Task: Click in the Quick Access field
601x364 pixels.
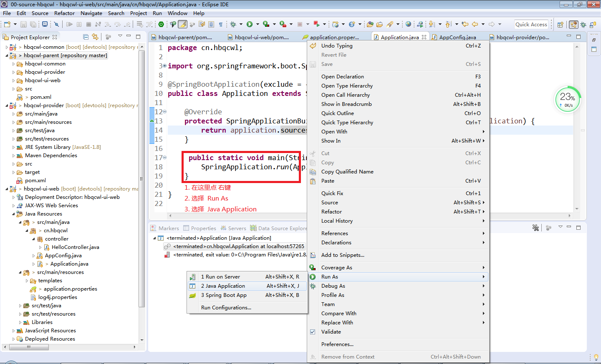Action: [x=531, y=24]
